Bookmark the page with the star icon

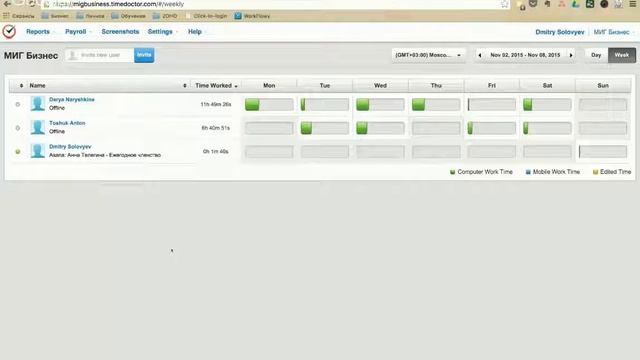click(504, 4)
